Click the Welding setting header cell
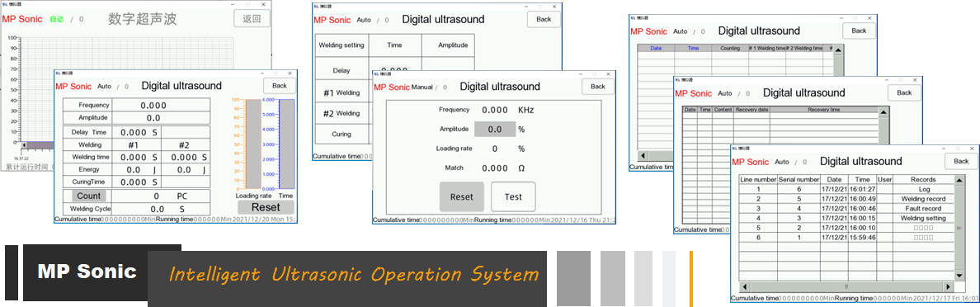This screenshot has width=980, height=307. (x=342, y=45)
